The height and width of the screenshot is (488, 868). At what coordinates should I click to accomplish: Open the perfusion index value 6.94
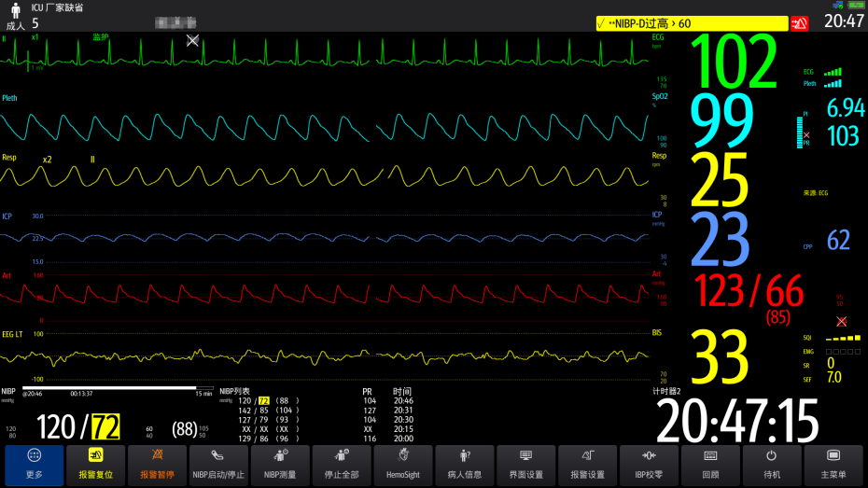pyautogui.click(x=846, y=108)
